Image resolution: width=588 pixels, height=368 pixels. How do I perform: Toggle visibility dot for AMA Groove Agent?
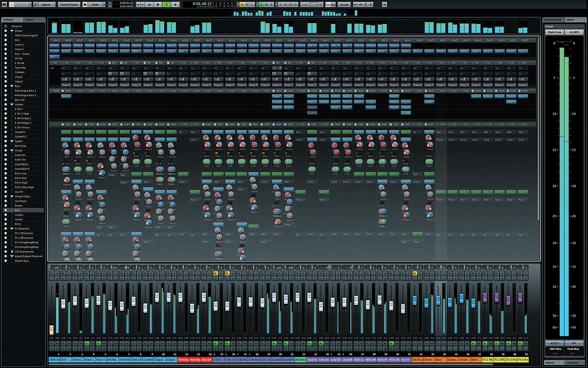pyautogui.click(x=5, y=35)
